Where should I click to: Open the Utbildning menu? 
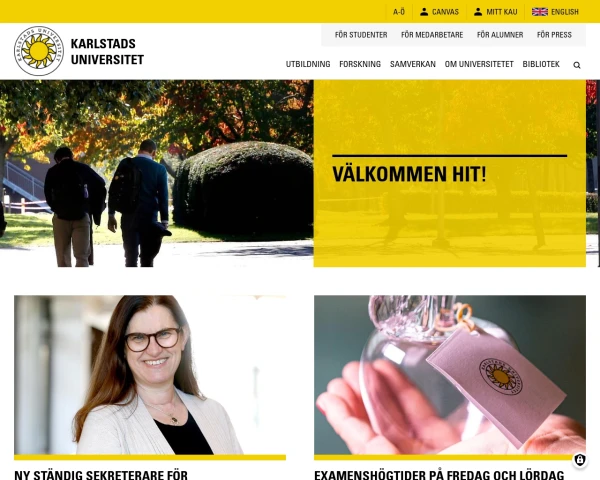[308, 64]
